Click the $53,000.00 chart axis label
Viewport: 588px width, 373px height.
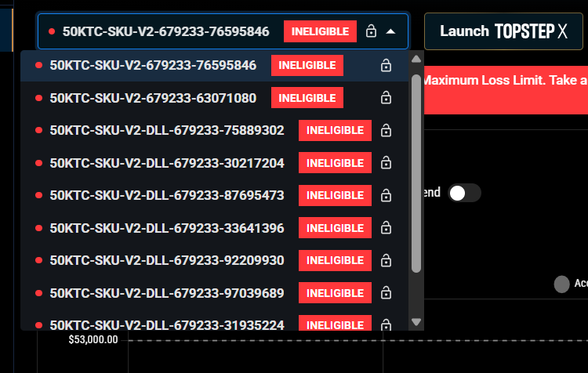pos(93,339)
